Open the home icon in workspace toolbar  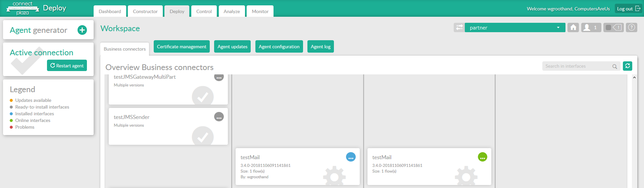573,27
